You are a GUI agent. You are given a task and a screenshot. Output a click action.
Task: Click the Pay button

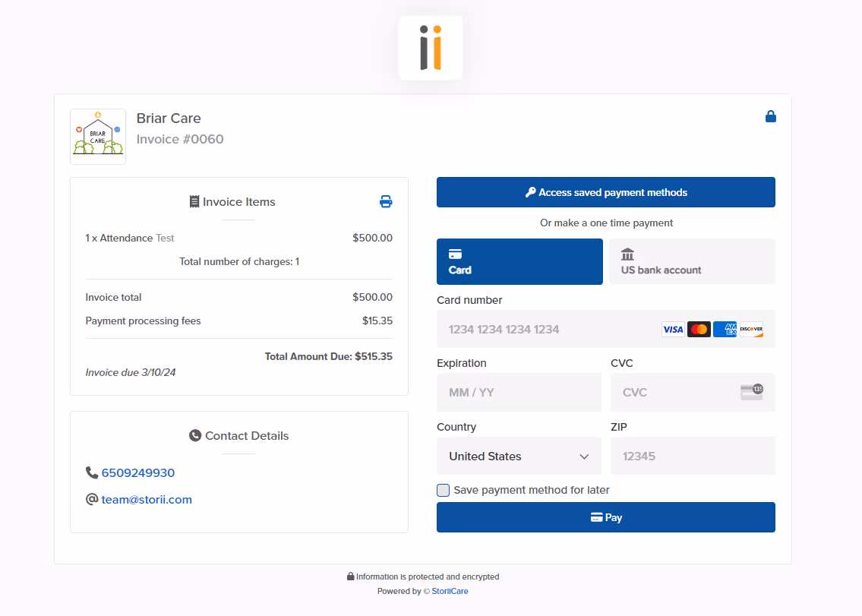(606, 517)
